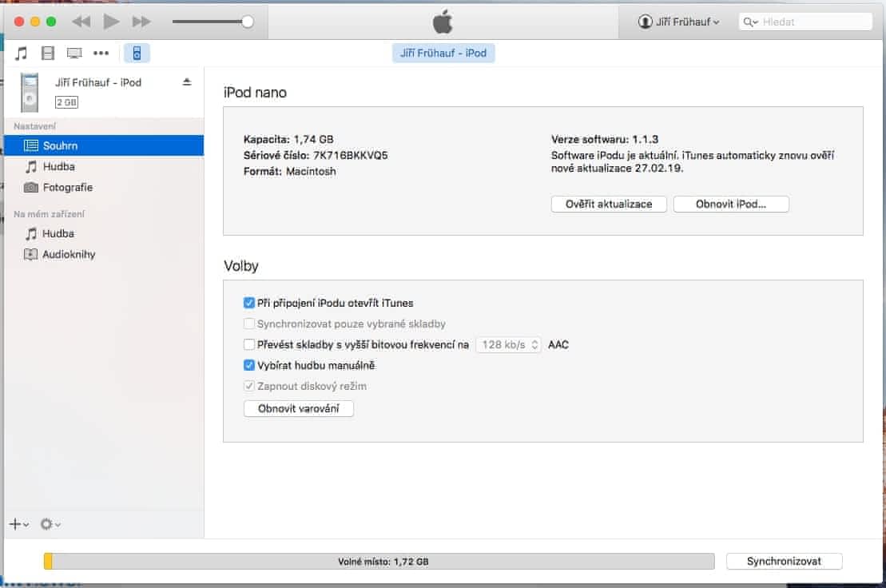Open the 128 kb/s bitrate dropdown
Screen dimensions: 886x588
pyautogui.click(x=509, y=344)
